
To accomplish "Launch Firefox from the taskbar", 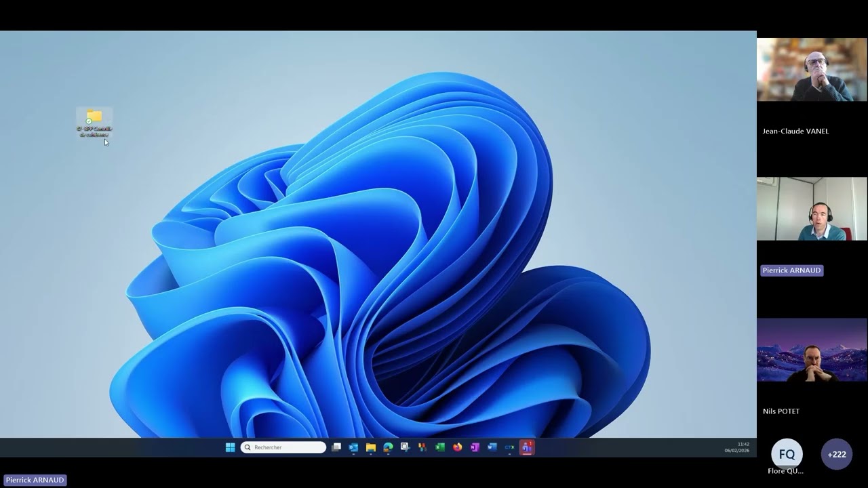I will 457,447.
